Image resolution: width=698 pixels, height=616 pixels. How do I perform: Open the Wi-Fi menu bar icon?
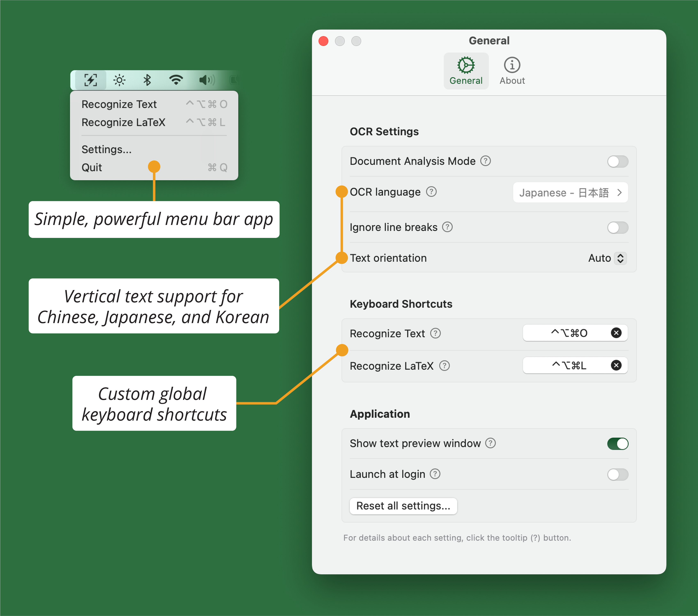pyautogui.click(x=176, y=80)
